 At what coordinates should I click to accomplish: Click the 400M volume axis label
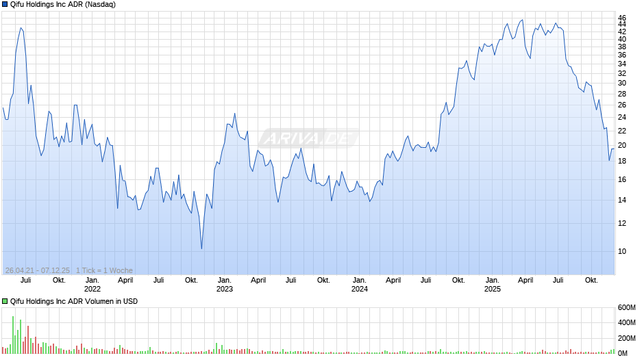(627, 322)
